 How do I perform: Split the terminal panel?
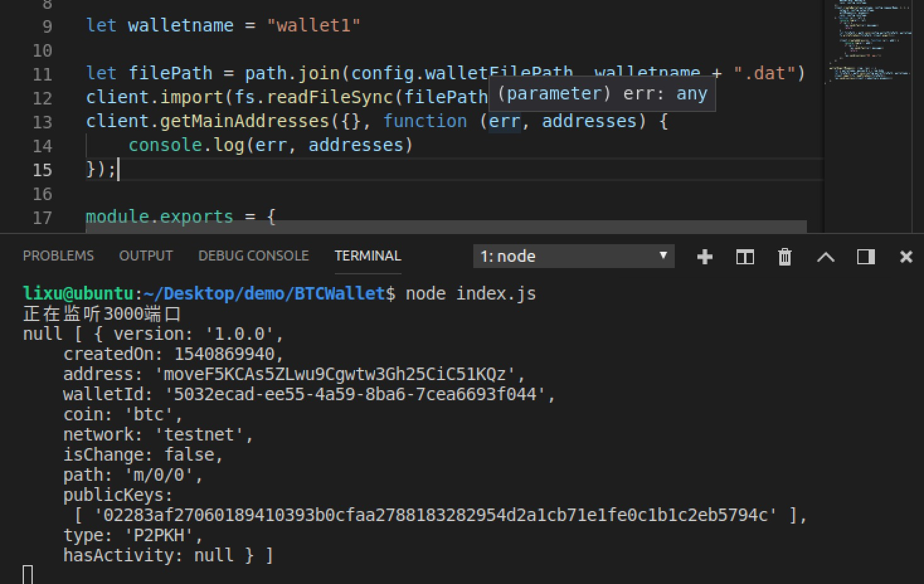click(x=745, y=257)
